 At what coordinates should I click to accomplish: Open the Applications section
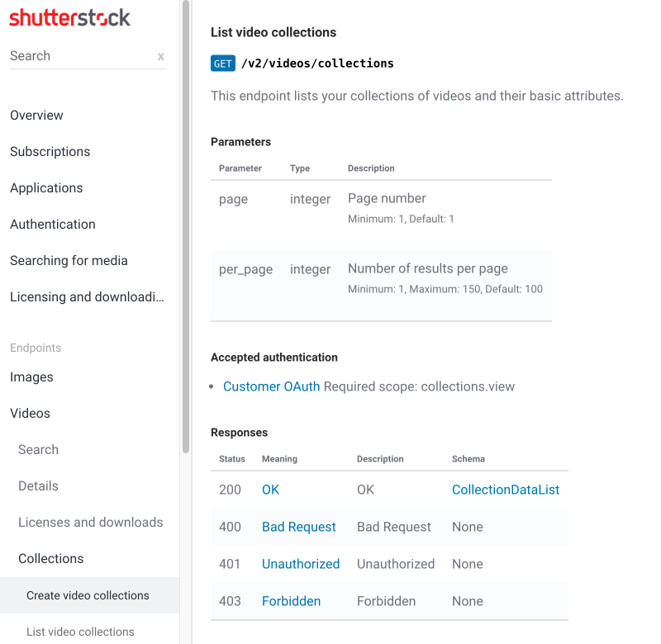pyautogui.click(x=46, y=187)
